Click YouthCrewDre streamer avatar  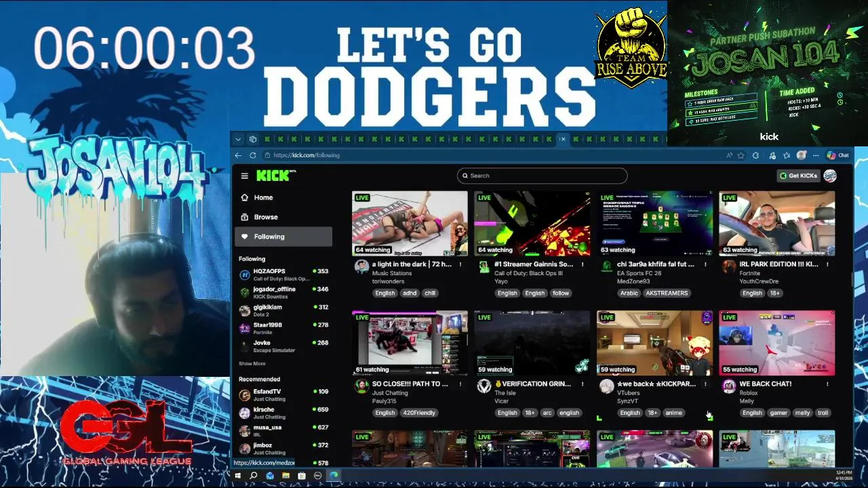pos(728,267)
